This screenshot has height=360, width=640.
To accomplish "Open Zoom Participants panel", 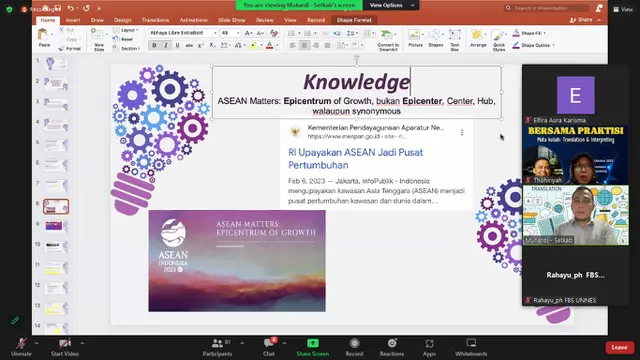I will (217, 347).
